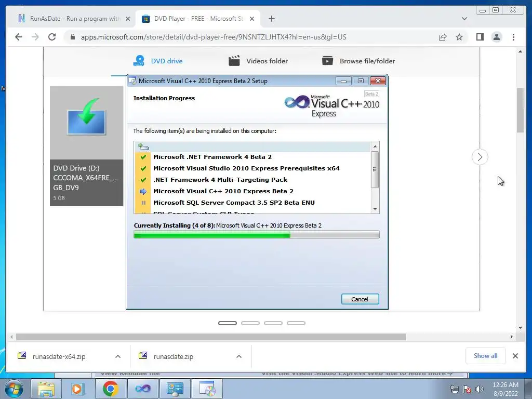Image resolution: width=532 pixels, height=399 pixels.
Task: Click Chrome taskbar icon
Action: pyautogui.click(x=110, y=389)
